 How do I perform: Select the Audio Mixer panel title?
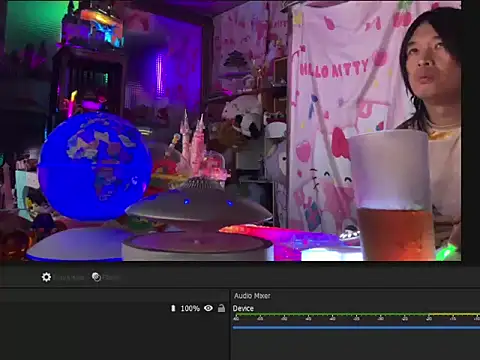252,296
